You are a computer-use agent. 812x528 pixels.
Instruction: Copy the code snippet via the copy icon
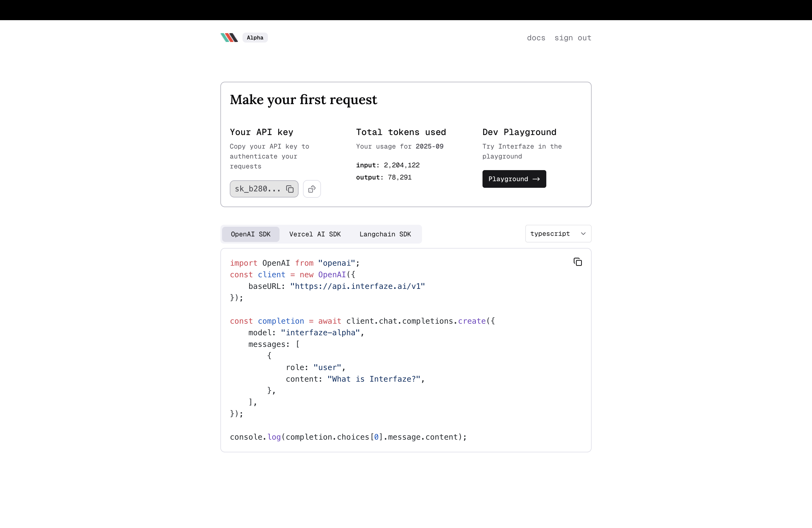[x=578, y=261]
